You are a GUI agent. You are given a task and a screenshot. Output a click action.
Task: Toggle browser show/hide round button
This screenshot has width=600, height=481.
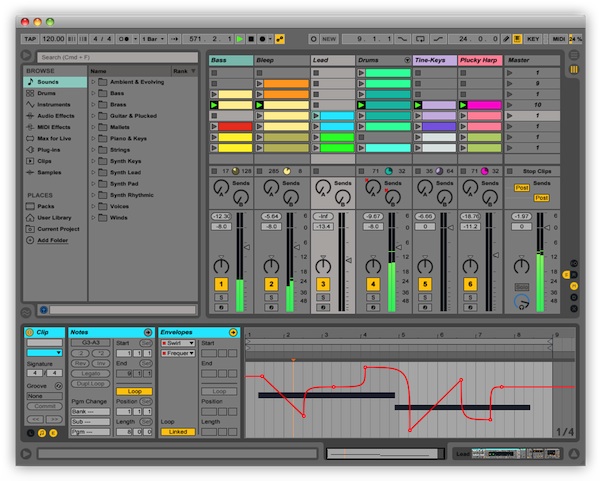point(26,55)
